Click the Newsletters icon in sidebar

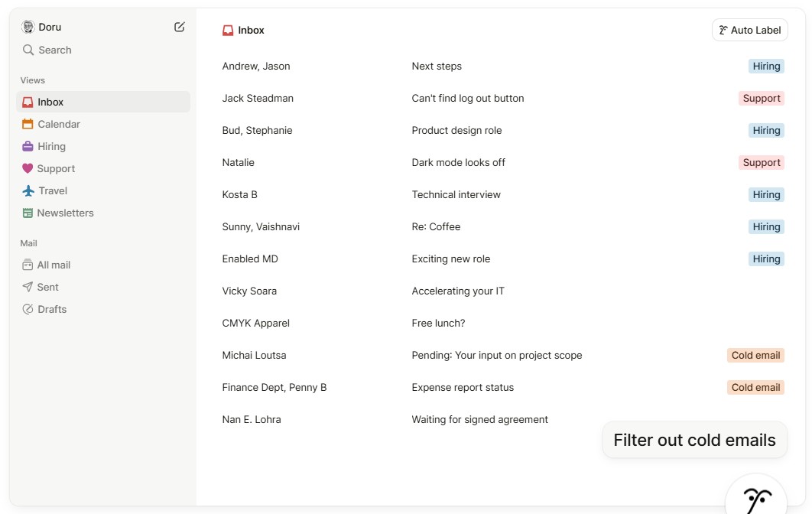[x=28, y=213]
